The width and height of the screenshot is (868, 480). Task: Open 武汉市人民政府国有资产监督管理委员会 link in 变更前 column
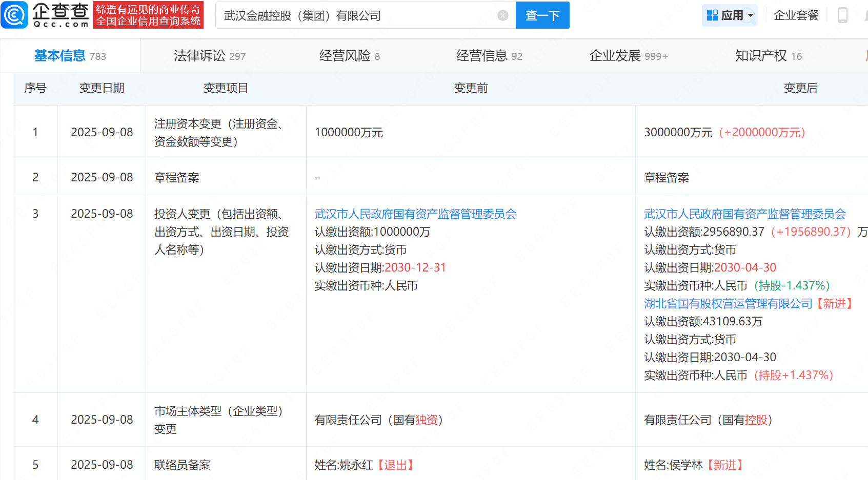pos(415,214)
